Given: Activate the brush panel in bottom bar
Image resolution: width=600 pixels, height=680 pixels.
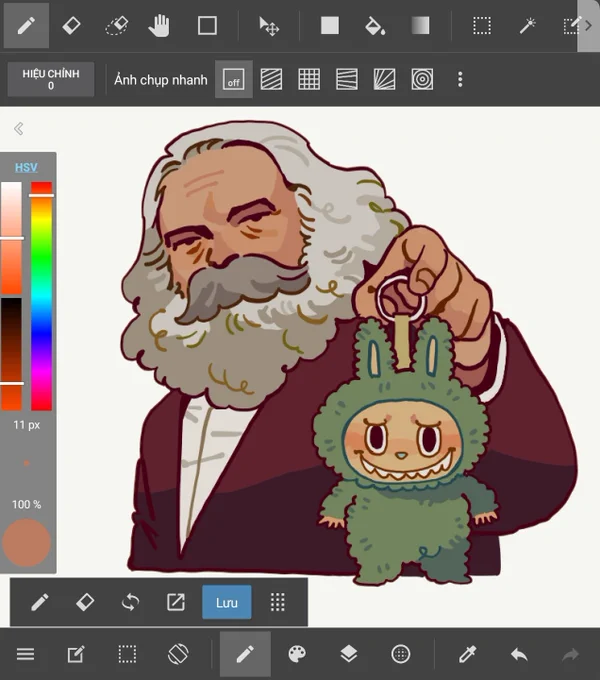Looking at the screenshot, I should pos(245,654).
